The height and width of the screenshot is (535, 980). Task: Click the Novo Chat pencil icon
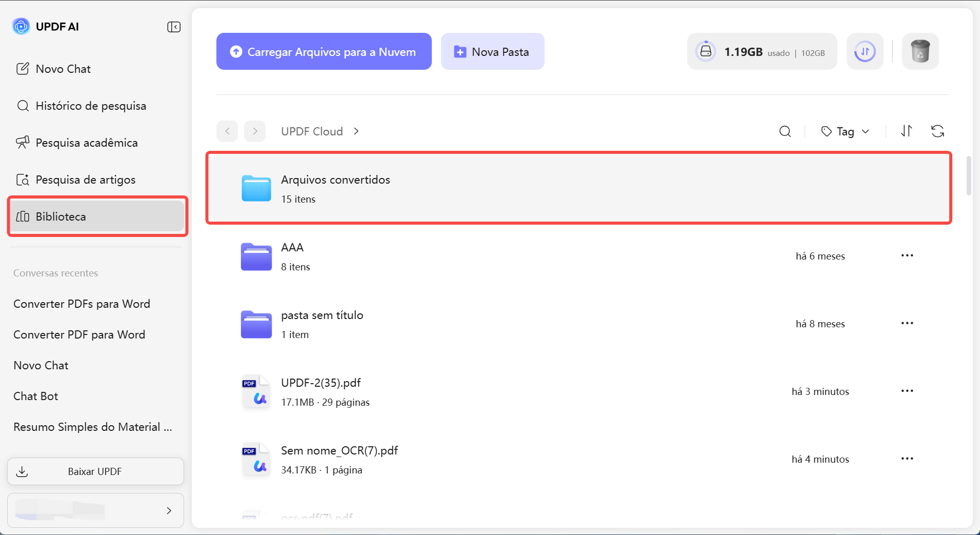tap(23, 69)
